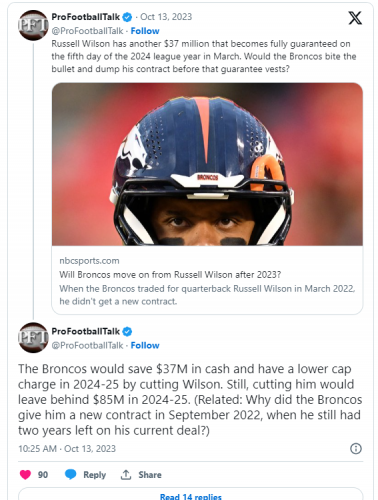
Task: Click the top PFT profile avatar
Action: coord(33,25)
